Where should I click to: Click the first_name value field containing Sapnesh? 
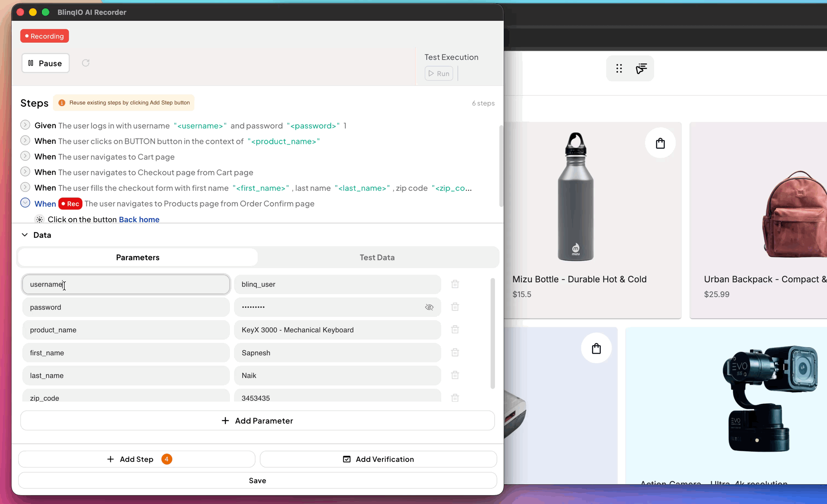pyautogui.click(x=337, y=353)
